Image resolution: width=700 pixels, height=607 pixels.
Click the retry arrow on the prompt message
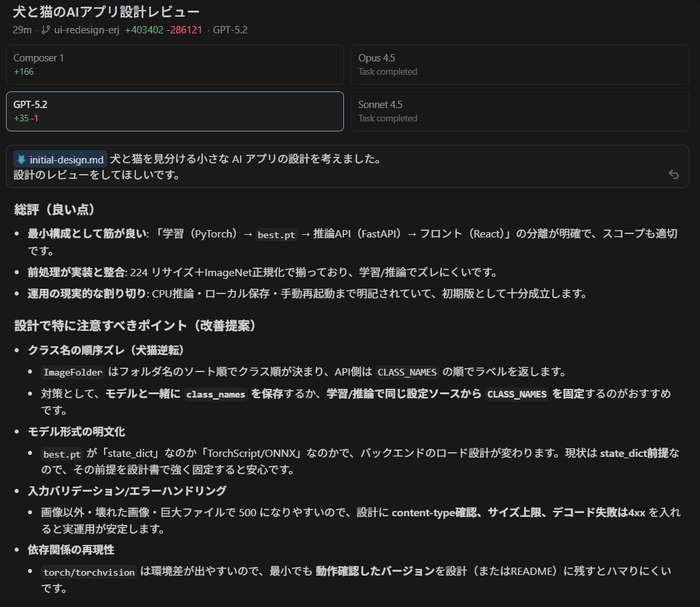(673, 174)
